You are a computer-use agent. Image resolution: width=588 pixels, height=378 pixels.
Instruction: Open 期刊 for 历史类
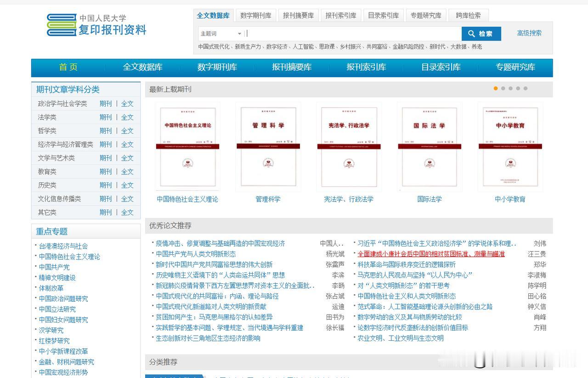(x=106, y=185)
